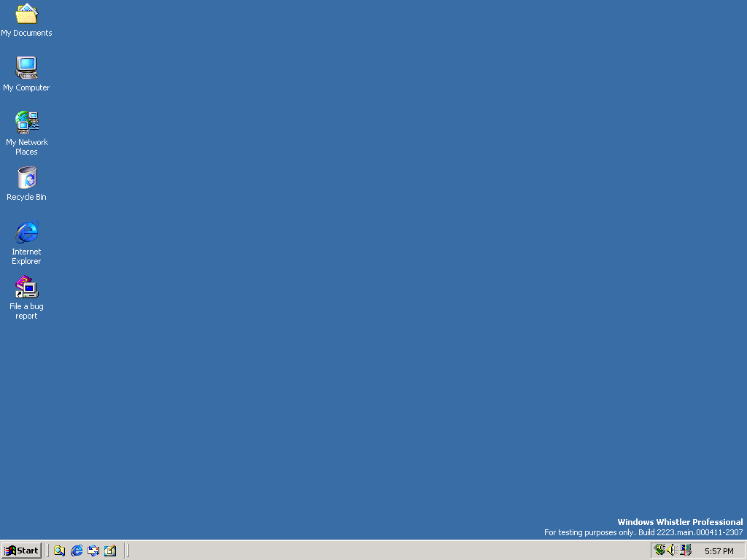Click an empty area of the taskbar
This screenshot has width=747, height=560.
coord(365,551)
